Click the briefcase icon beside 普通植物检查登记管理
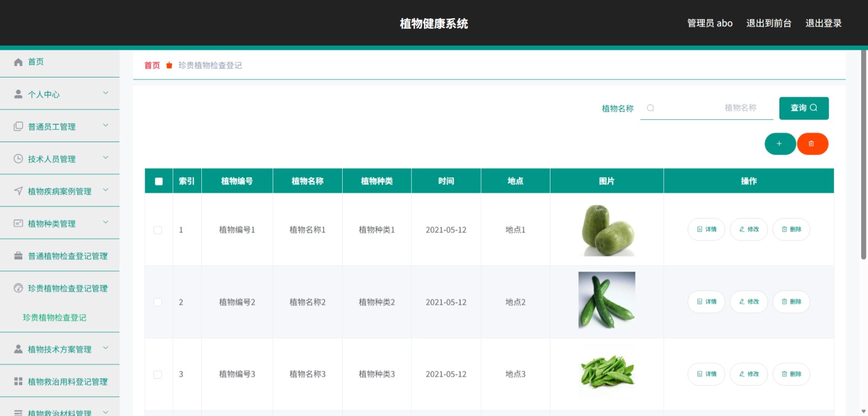868x416 pixels. click(18, 256)
